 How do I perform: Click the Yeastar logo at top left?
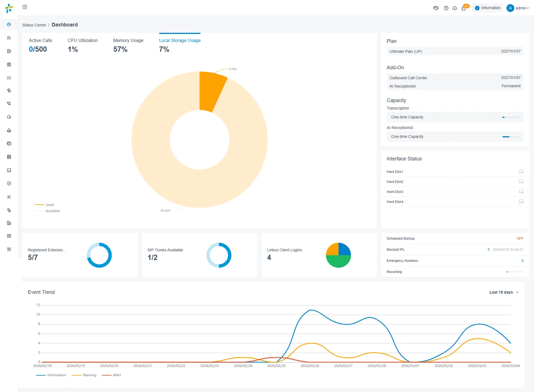click(x=9, y=8)
